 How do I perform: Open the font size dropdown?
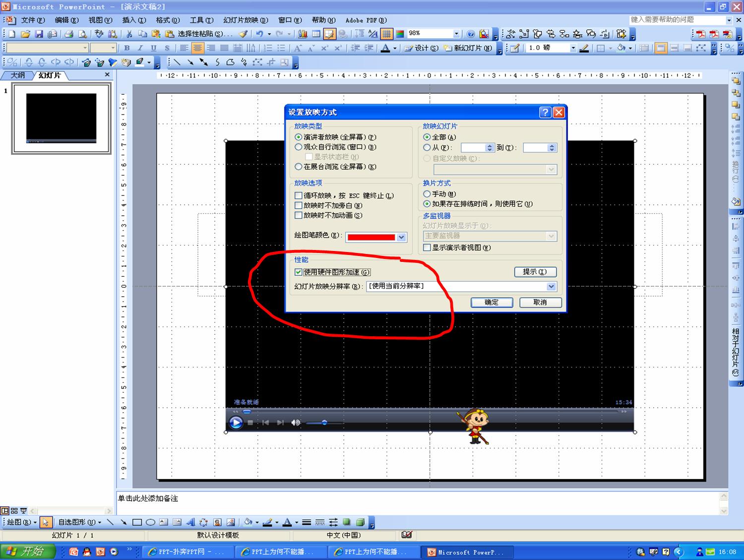pyautogui.click(x=113, y=48)
